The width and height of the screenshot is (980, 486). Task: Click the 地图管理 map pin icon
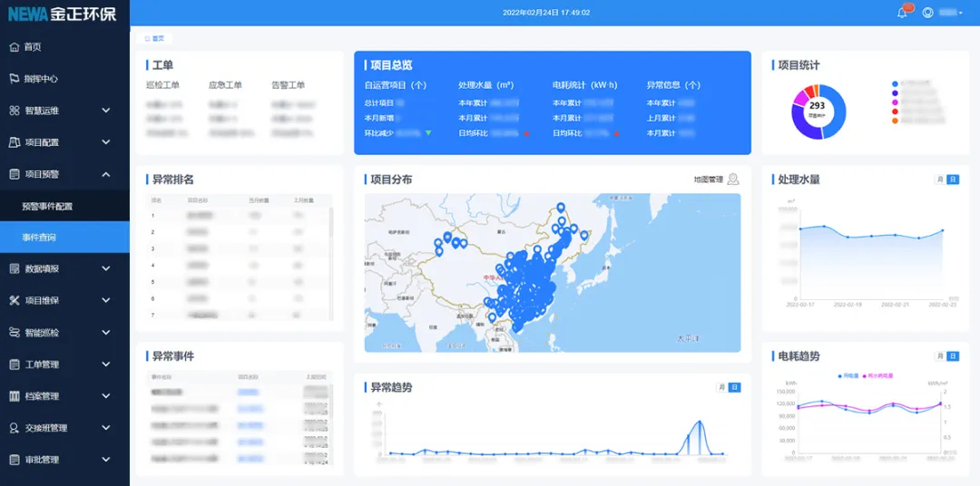(733, 180)
